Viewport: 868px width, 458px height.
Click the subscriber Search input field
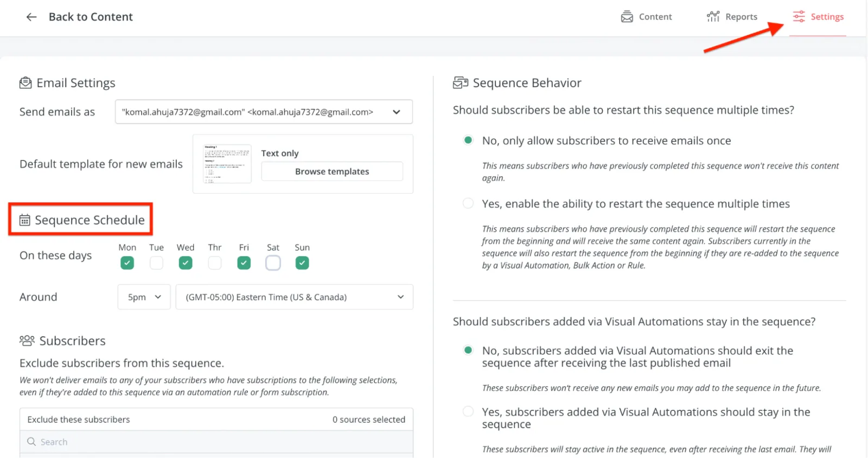(x=217, y=442)
